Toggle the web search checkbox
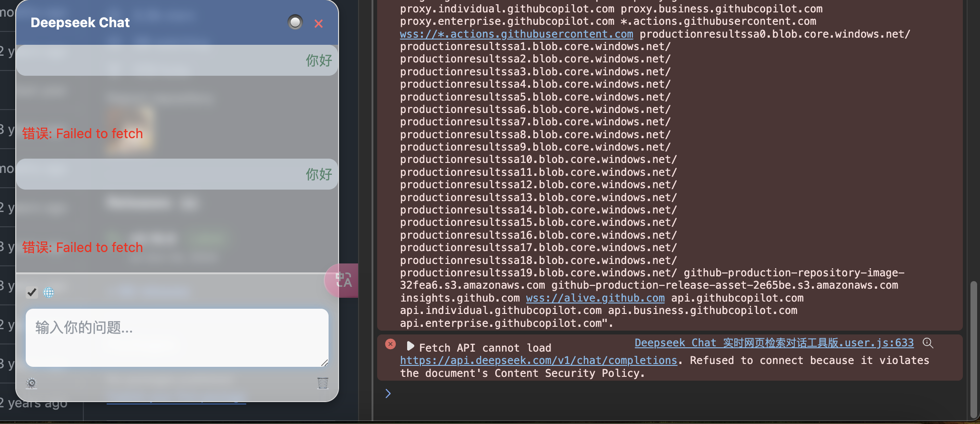 [x=32, y=293]
